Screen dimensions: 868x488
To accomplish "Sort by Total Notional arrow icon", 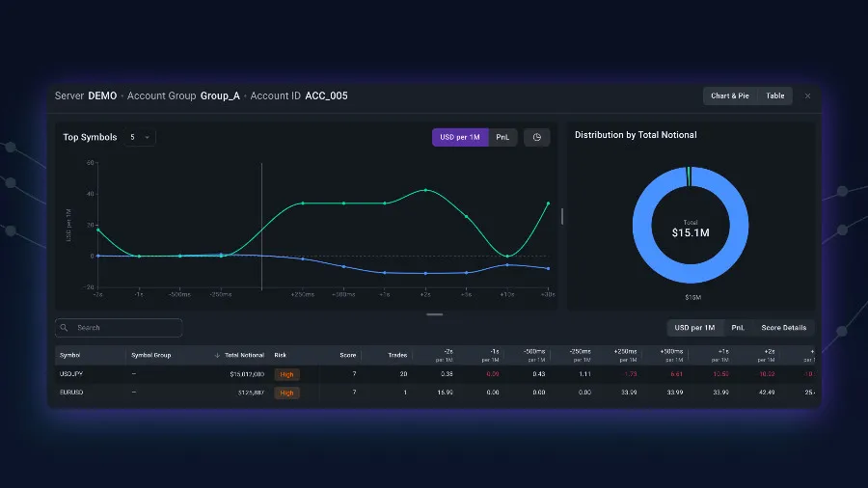I will tap(217, 355).
